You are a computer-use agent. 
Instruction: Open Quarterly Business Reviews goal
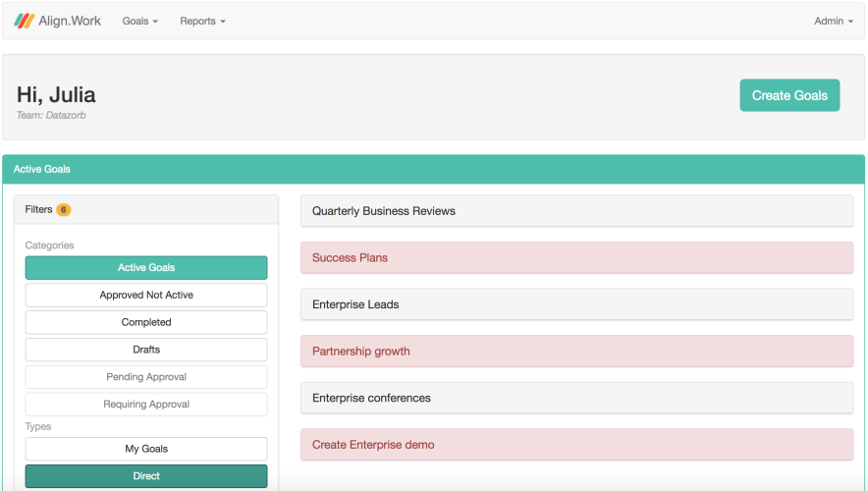tap(576, 211)
